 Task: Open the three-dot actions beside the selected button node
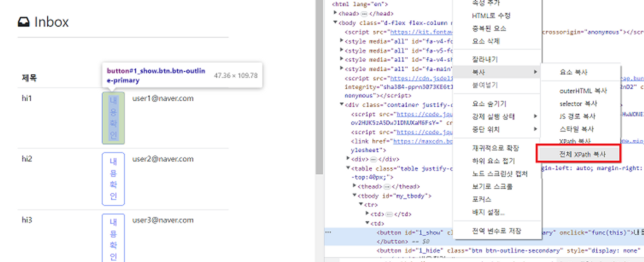click(328, 232)
